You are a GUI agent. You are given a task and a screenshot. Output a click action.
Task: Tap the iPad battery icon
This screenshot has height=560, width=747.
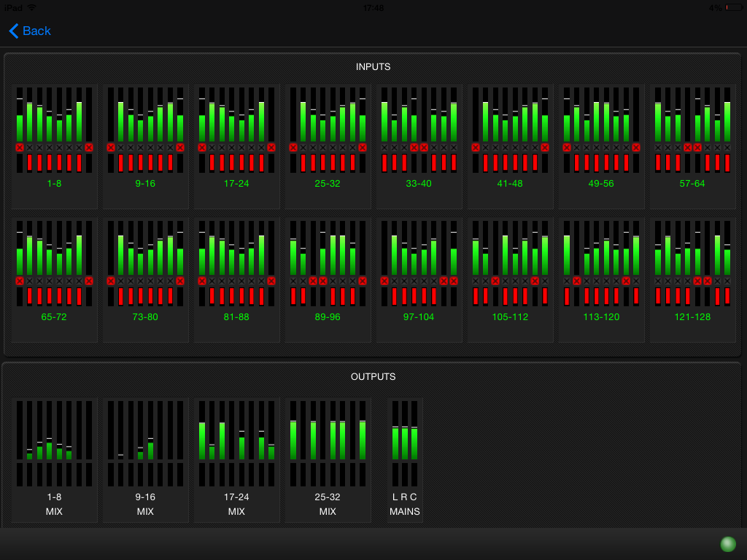732,7
